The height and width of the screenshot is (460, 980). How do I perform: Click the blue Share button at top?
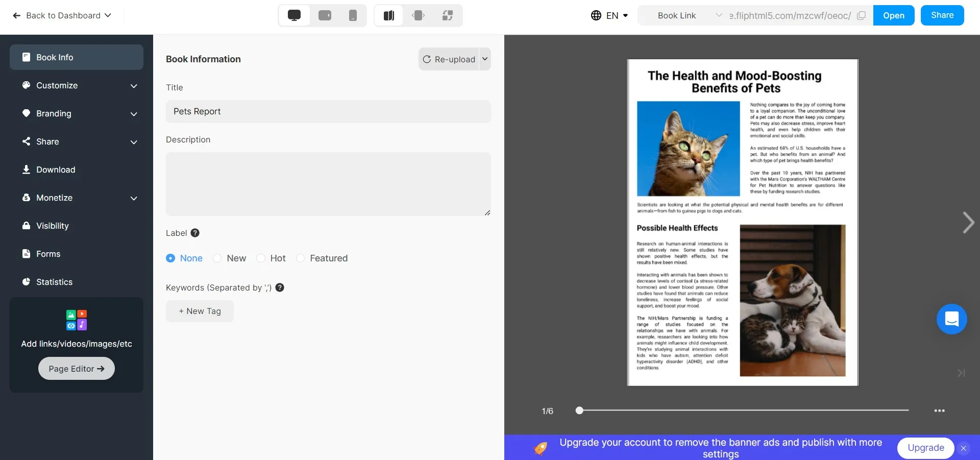pos(942,15)
